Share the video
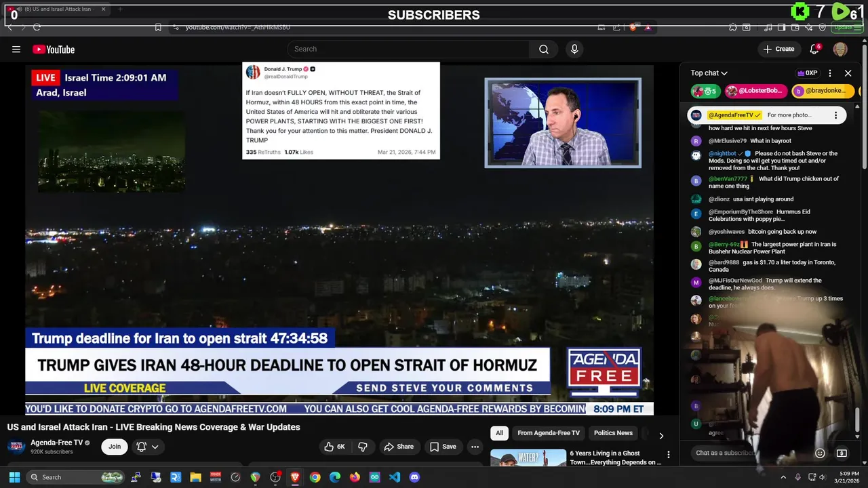The height and width of the screenshot is (488, 868). tap(399, 447)
